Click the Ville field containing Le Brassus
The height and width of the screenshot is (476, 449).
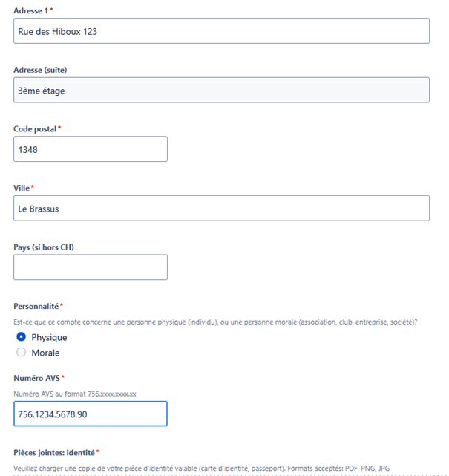click(221, 209)
